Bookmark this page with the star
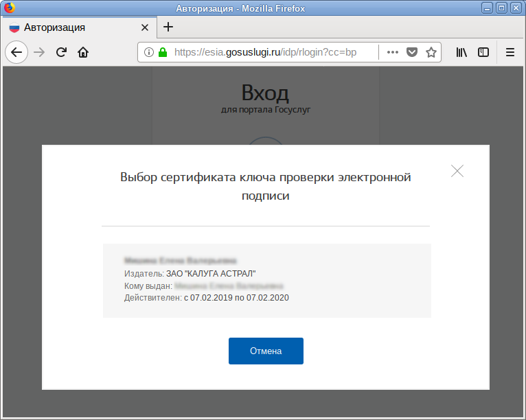Image resolution: width=526 pixels, height=420 pixels. (x=431, y=52)
